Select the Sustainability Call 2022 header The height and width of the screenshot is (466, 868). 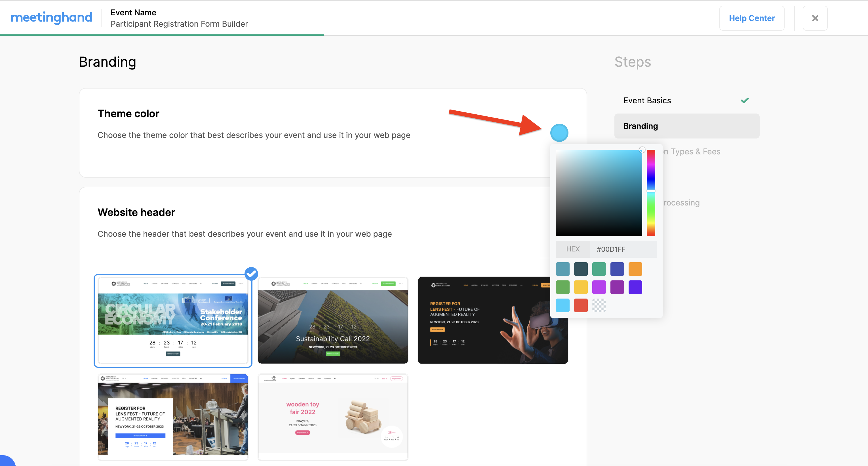pos(332,320)
